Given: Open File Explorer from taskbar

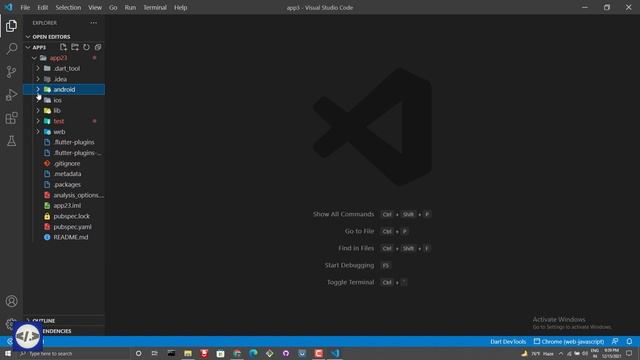Looking at the screenshot, I should pos(188,353).
